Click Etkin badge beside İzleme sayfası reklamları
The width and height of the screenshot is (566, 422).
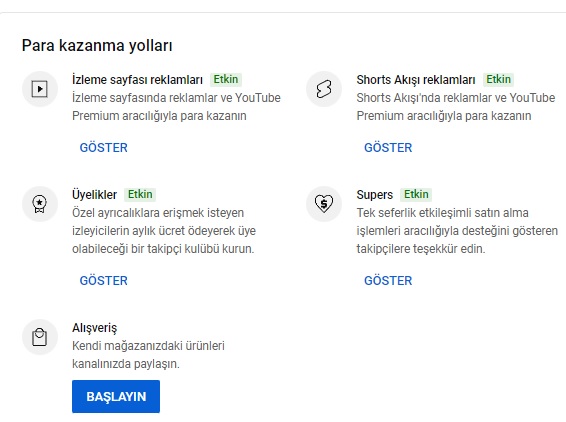tap(226, 79)
